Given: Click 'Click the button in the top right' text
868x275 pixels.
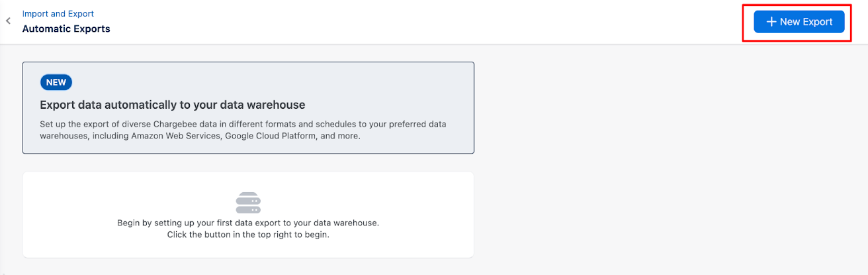Looking at the screenshot, I should point(248,235).
